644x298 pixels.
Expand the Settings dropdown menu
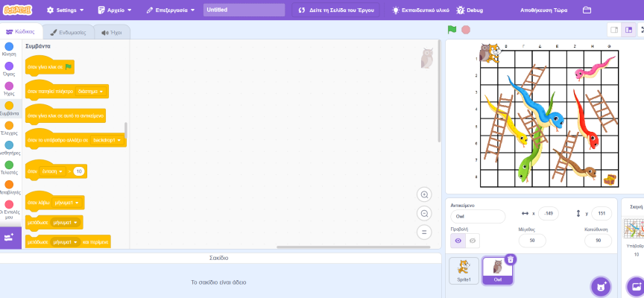pyautogui.click(x=65, y=10)
